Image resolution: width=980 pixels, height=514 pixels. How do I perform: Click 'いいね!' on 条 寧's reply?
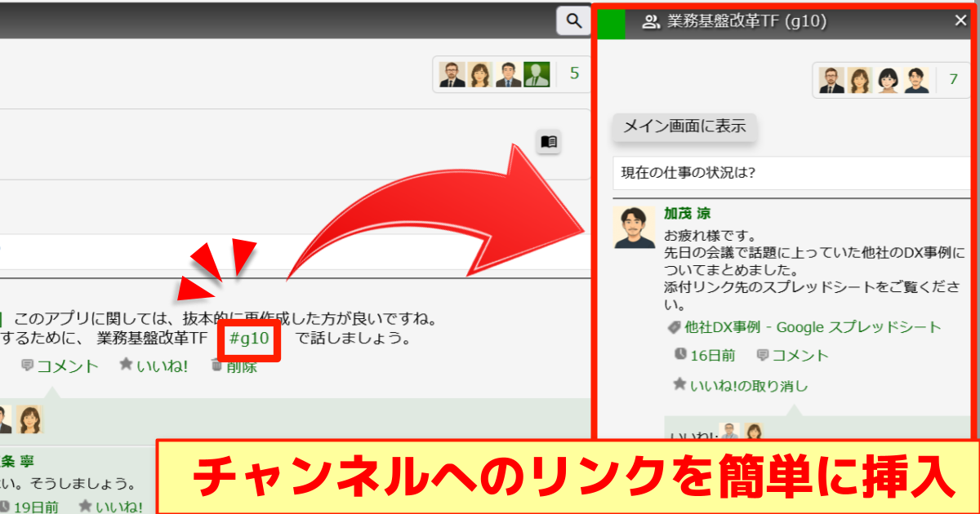[119, 507]
